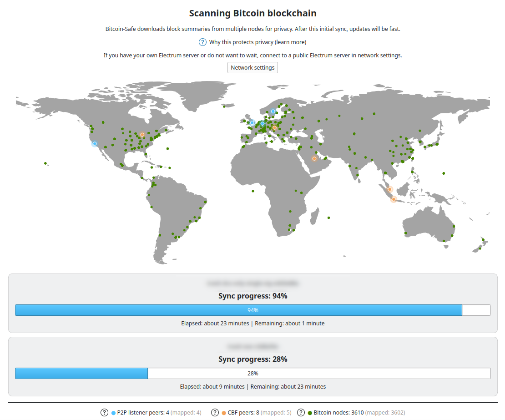Open 'Why this protects privacy (learn more)' link
Viewport: 505px width, 420px height.
[x=258, y=42]
